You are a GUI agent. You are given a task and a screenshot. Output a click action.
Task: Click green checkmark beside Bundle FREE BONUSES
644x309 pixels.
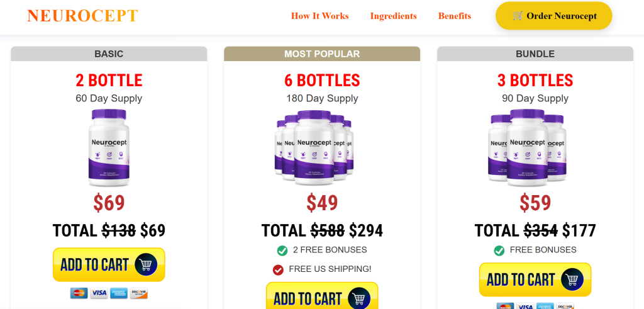[x=499, y=250]
